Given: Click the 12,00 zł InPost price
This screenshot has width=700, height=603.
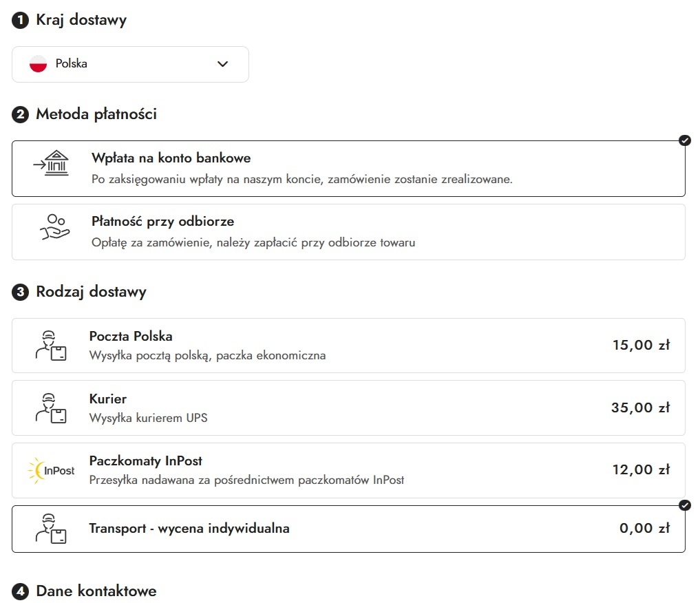Looking at the screenshot, I should 641,470.
